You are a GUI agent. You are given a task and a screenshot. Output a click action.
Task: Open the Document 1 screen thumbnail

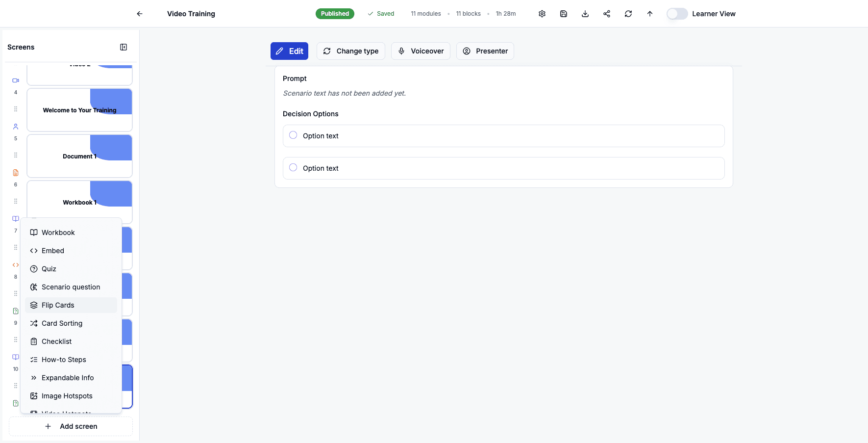79,156
